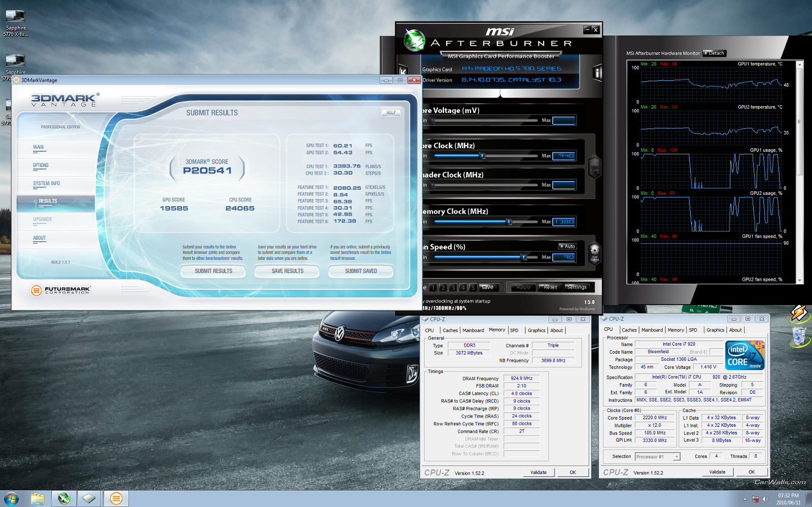The image size is (812, 507).
Task: Open the top Sapphire 5770 X-fire desktop icon
Action: (x=16, y=23)
